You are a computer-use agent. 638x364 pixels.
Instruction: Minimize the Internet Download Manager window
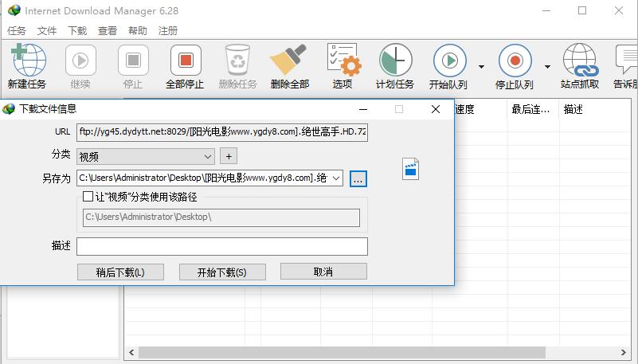pyautogui.click(x=546, y=10)
